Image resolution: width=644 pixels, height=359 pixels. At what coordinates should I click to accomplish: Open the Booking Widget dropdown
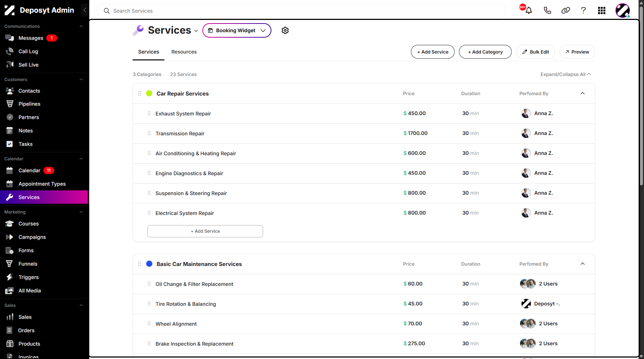point(237,30)
